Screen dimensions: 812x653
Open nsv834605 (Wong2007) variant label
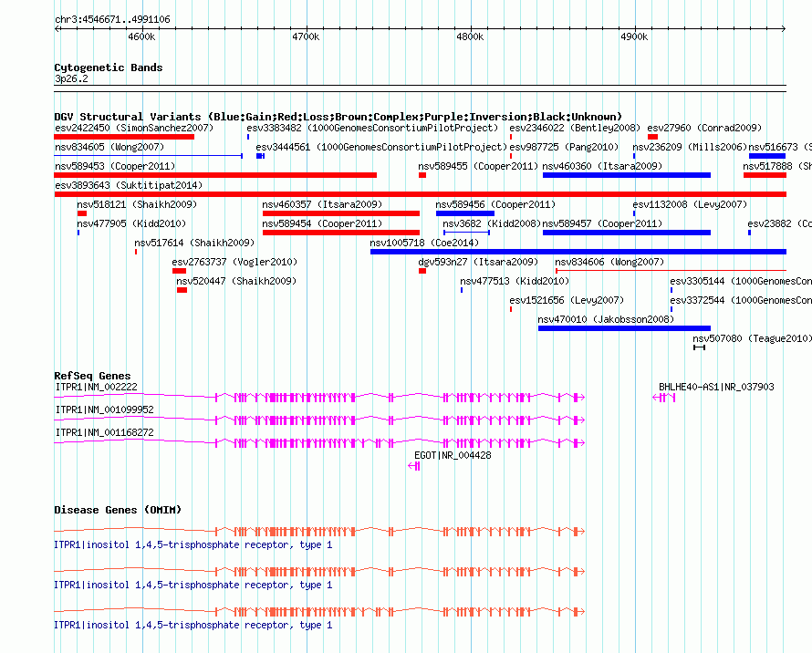pyautogui.click(x=109, y=147)
